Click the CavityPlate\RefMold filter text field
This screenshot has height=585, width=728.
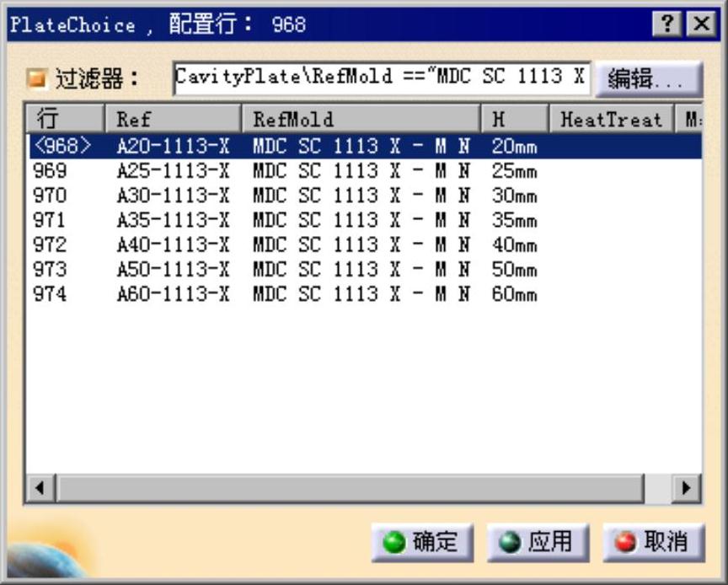(382, 78)
